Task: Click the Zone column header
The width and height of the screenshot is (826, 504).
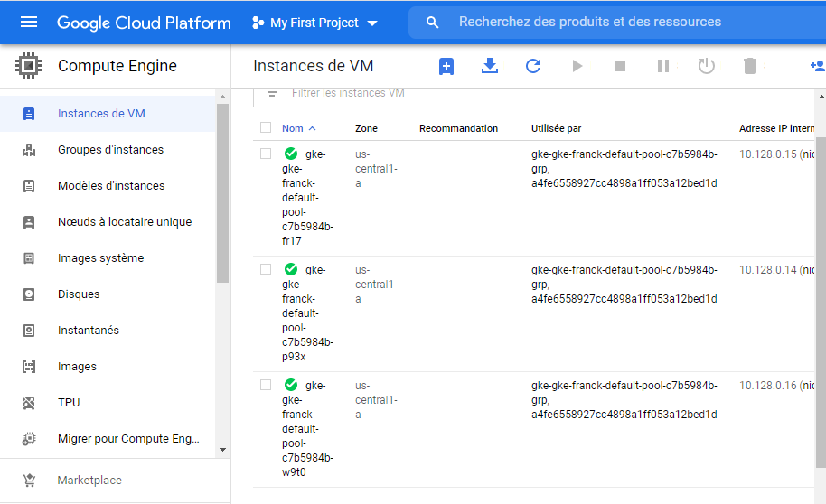Action: click(x=366, y=128)
